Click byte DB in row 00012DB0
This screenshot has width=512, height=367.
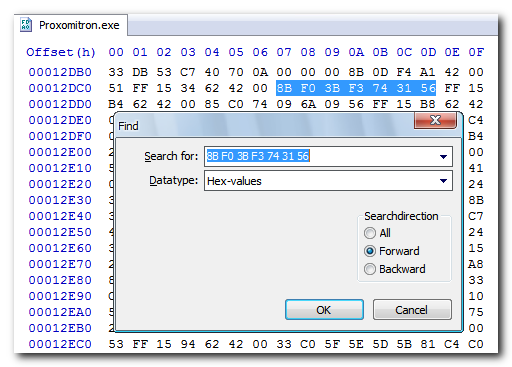tap(140, 72)
